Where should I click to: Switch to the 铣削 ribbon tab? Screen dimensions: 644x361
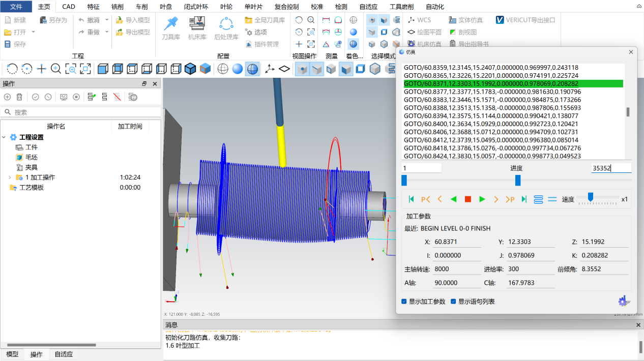[x=117, y=7]
